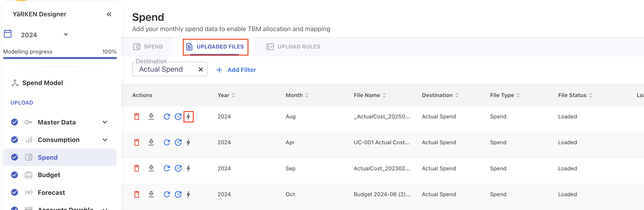Delete the Aug _ActualCost file using trash icon

point(136,117)
